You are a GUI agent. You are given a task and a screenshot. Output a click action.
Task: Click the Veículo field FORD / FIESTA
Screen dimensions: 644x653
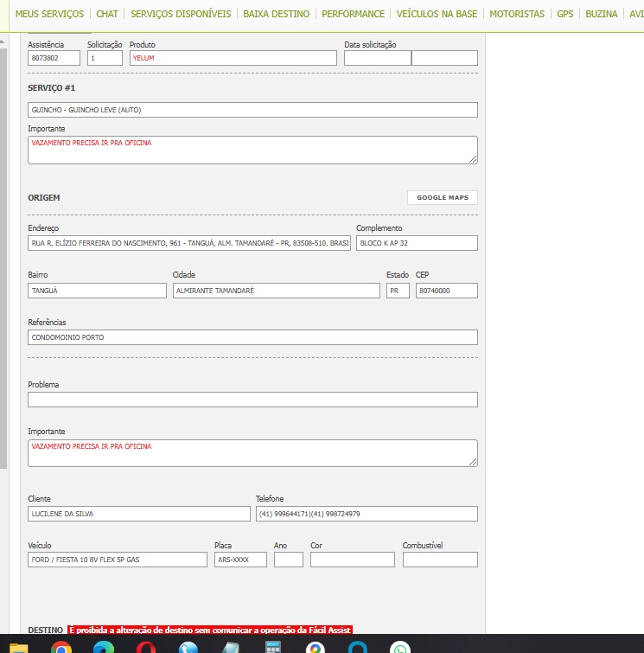[x=118, y=560]
